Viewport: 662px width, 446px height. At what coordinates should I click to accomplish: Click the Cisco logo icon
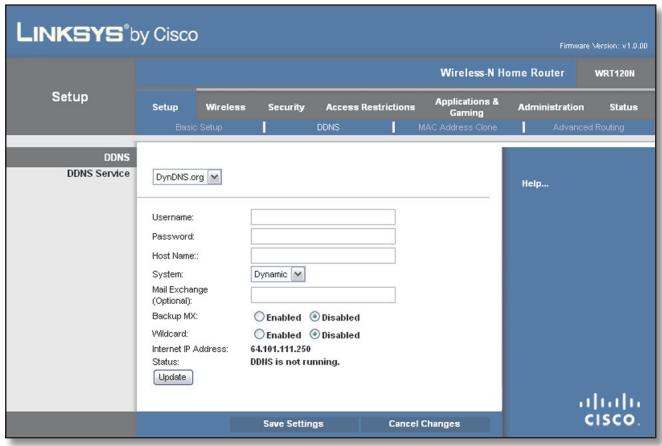(x=610, y=409)
